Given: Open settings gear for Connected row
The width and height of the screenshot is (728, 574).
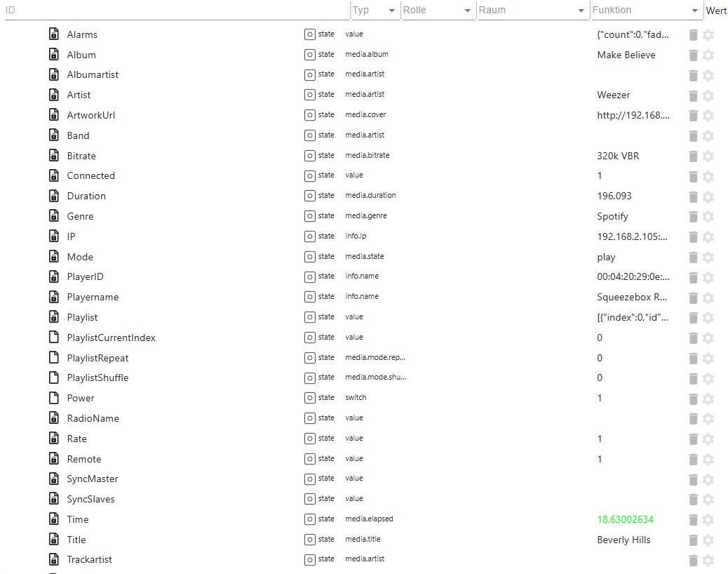Looking at the screenshot, I should [708, 176].
